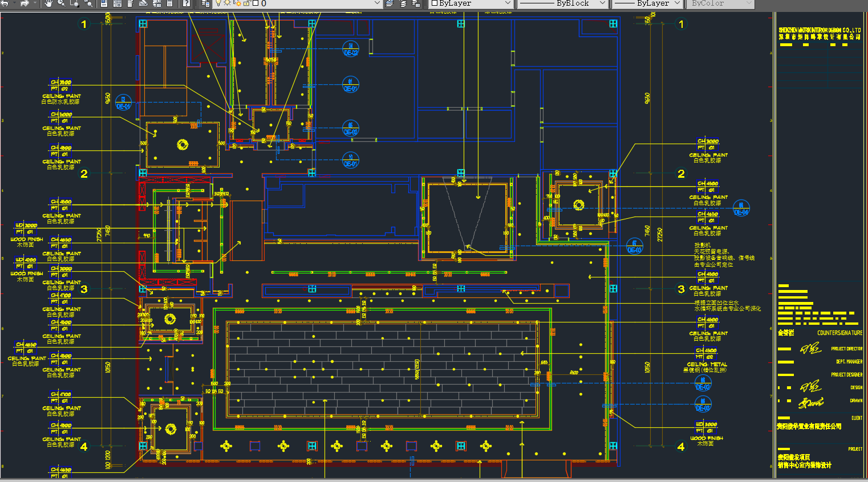Screen dimensions: 868x482
Task: Select the PROJECT DESIGNER label
Action: (x=847, y=375)
